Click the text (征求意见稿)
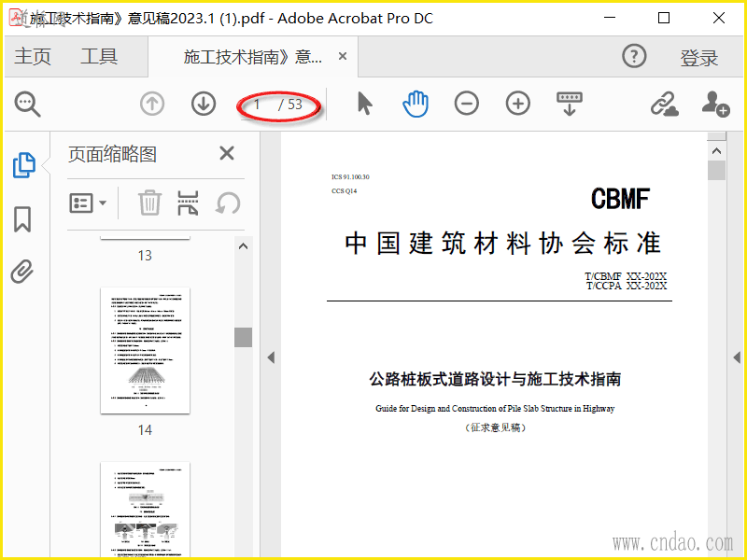747x560 pixels. [x=495, y=427]
